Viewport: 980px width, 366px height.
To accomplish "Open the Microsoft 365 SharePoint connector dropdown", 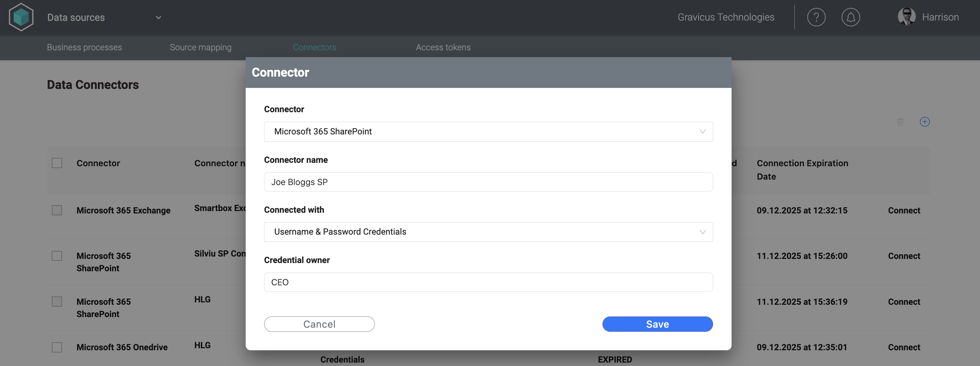I will [488, 131].
